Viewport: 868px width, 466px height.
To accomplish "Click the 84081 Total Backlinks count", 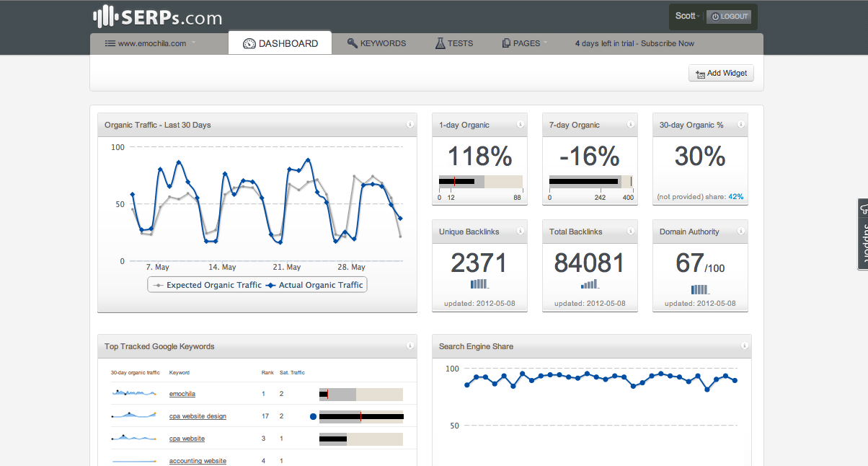I will (x=590, y=263).
